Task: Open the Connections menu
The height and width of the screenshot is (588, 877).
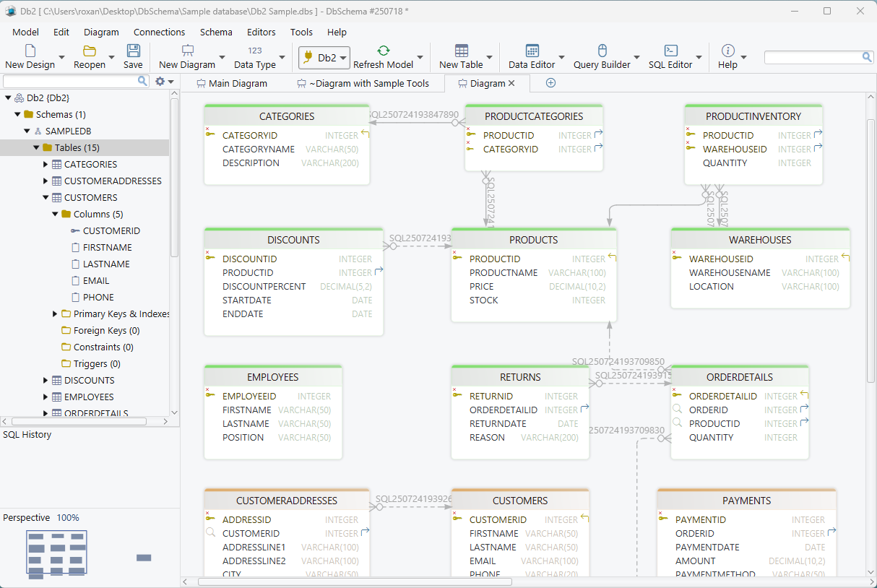Action: [160, 32]
